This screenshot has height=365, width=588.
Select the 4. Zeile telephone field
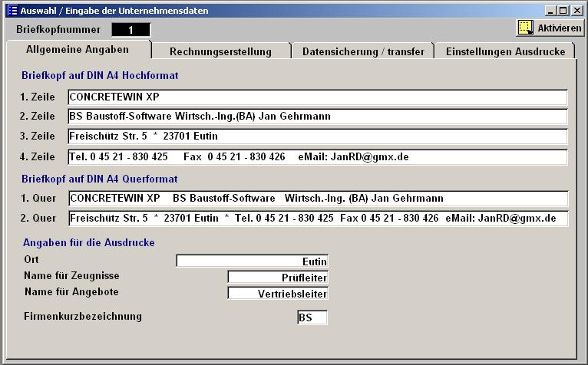(x=317, y=156)
